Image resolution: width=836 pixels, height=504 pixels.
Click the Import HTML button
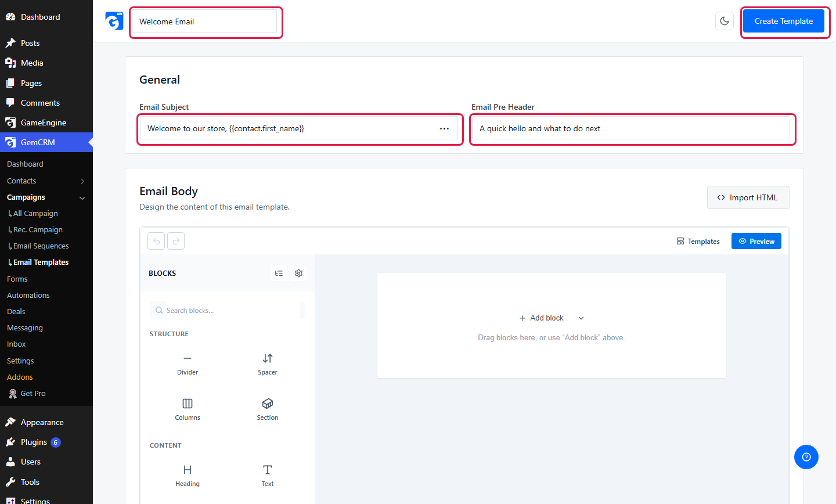tap(748, 197)
